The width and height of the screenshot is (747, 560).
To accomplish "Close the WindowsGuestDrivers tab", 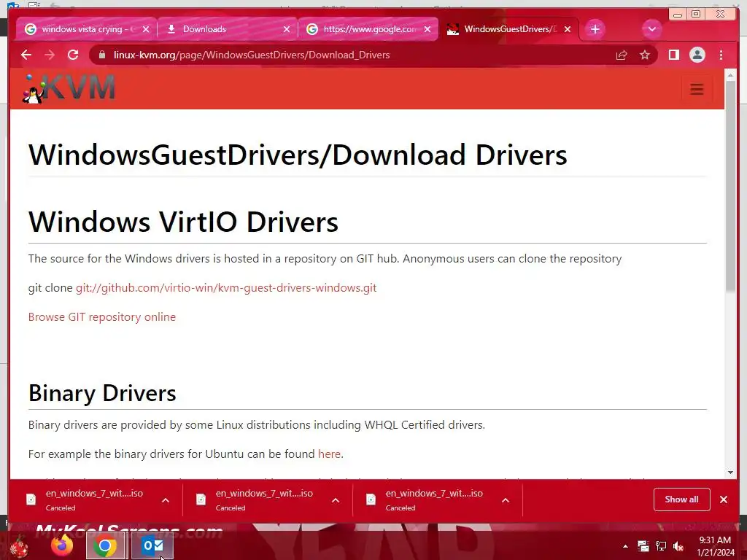I will pyautogui.click(x=568, y=29).
